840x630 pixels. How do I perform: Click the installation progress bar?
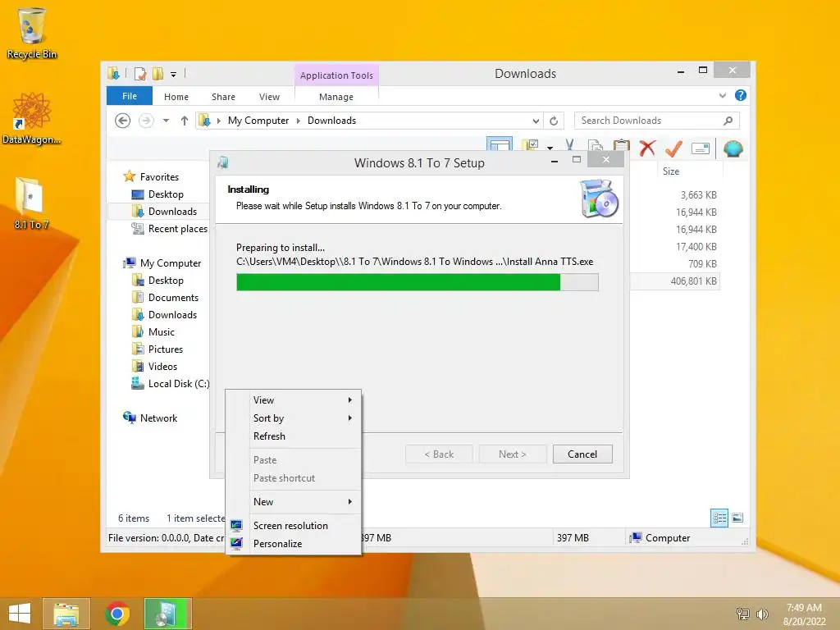click(x=418, y=282)
